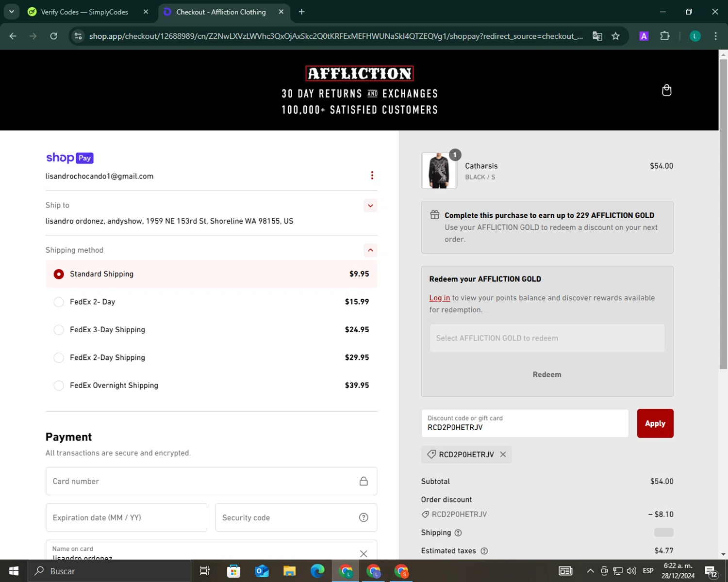The image size is (728, 582).
Task: Switch to the Verify Codes — SimplyCodes tab
Action: (x=88, y=12)
